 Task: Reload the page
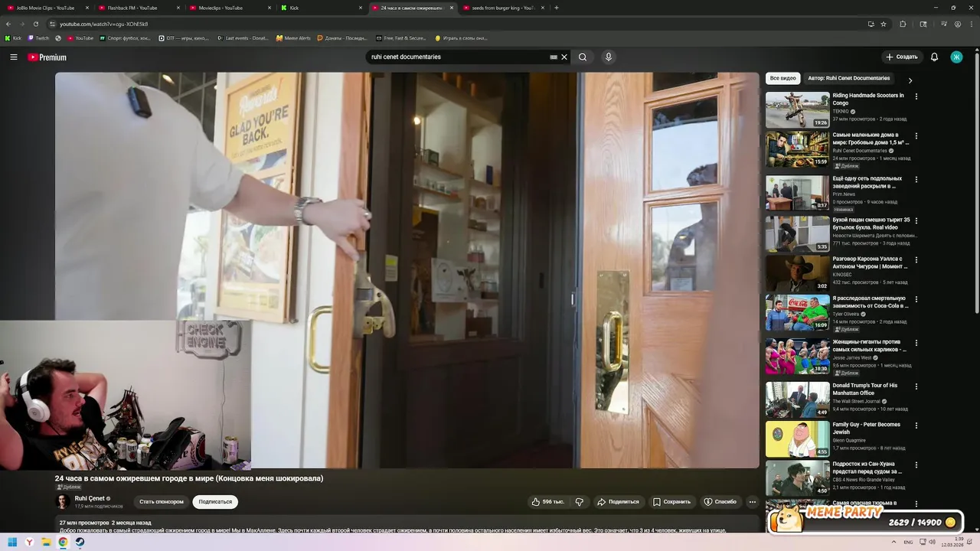pyautogui.click(x=35, y=24)
